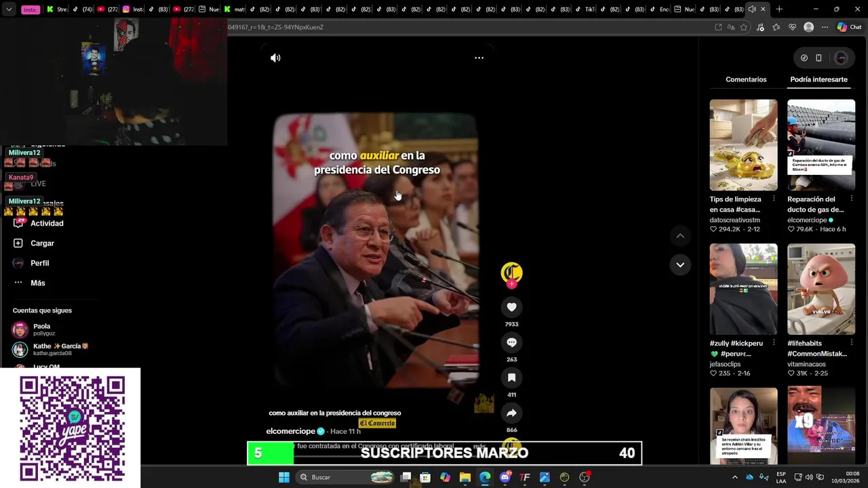Image resolution: width=868 pixels, height=488 pixels.
Task: Go to previous video with up chevron
Action: 680,236
